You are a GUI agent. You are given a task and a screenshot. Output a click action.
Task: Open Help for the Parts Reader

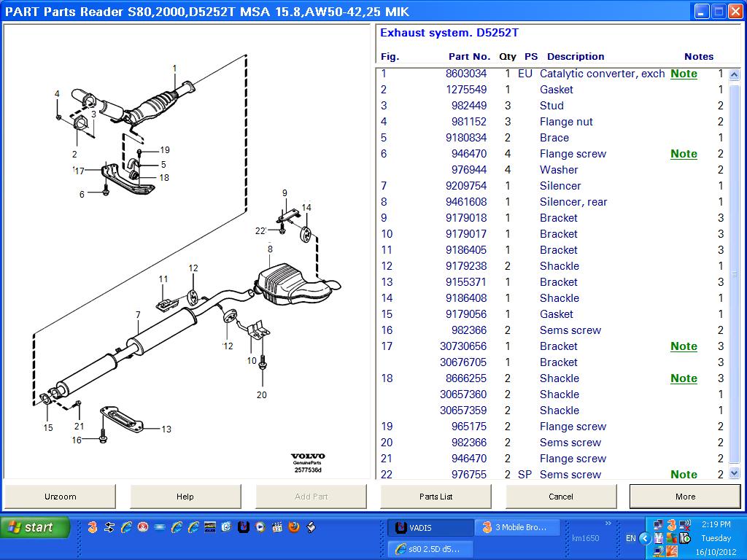pos(186,497)
